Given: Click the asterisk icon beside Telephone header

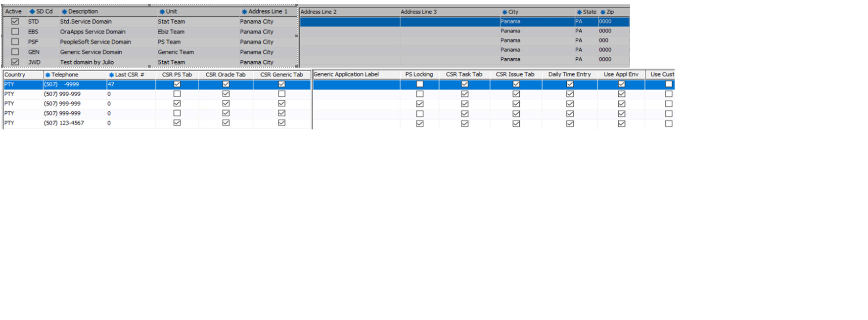Looking at the screenshot, I should (47, 75).
